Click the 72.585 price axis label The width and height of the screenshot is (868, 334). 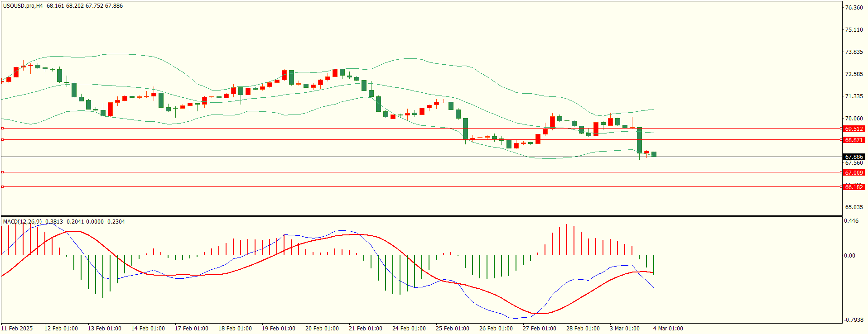(854, 74)
